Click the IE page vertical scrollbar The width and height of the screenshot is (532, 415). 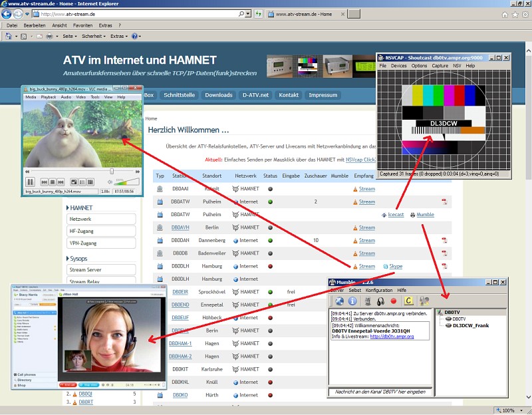pos(528,223)
